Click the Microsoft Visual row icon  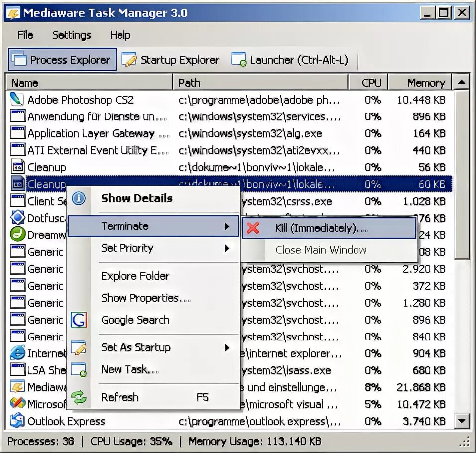click(17, 404)
